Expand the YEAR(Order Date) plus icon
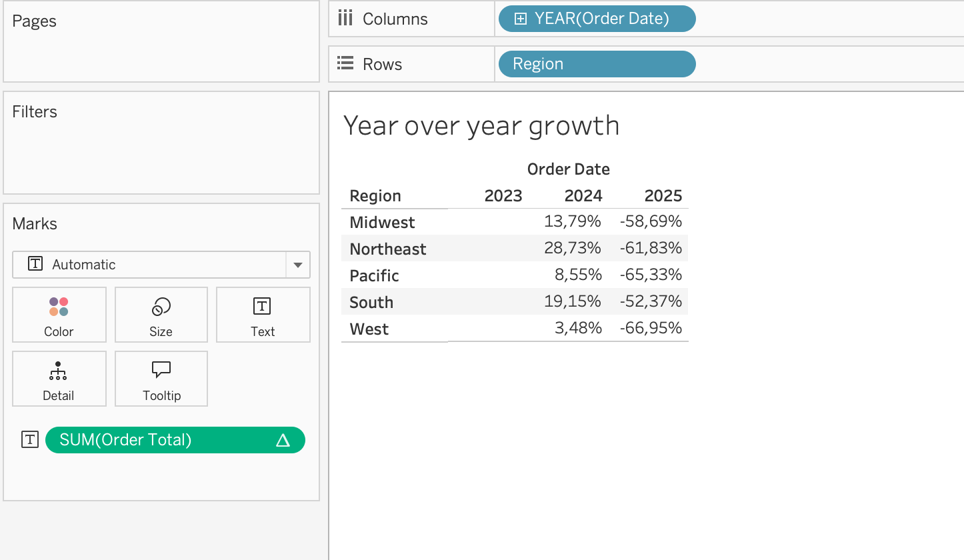The width and height of the screenshot is (964, 560). (x=521, y=19)
